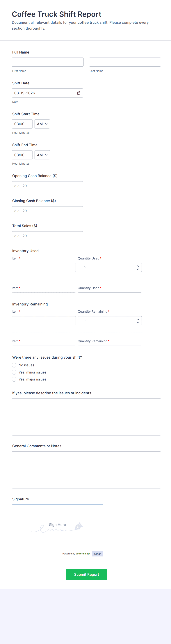Click the Quantity Remaining spinner arrows
Image resolution: width=171 pixels, height=644 pixels.
[x=138, y=321]
